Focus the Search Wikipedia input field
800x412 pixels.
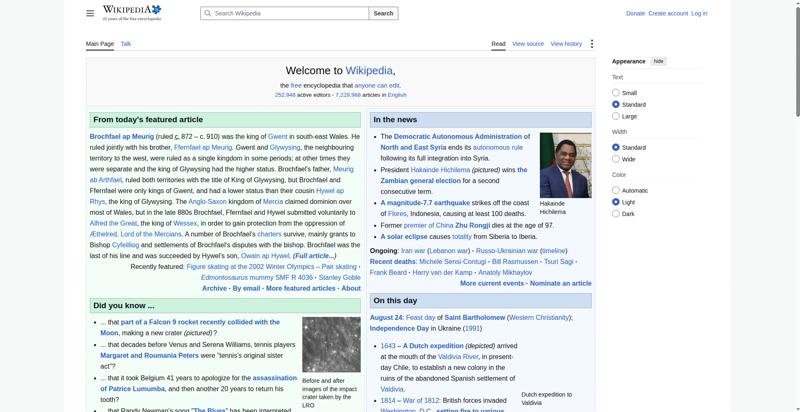285,13
